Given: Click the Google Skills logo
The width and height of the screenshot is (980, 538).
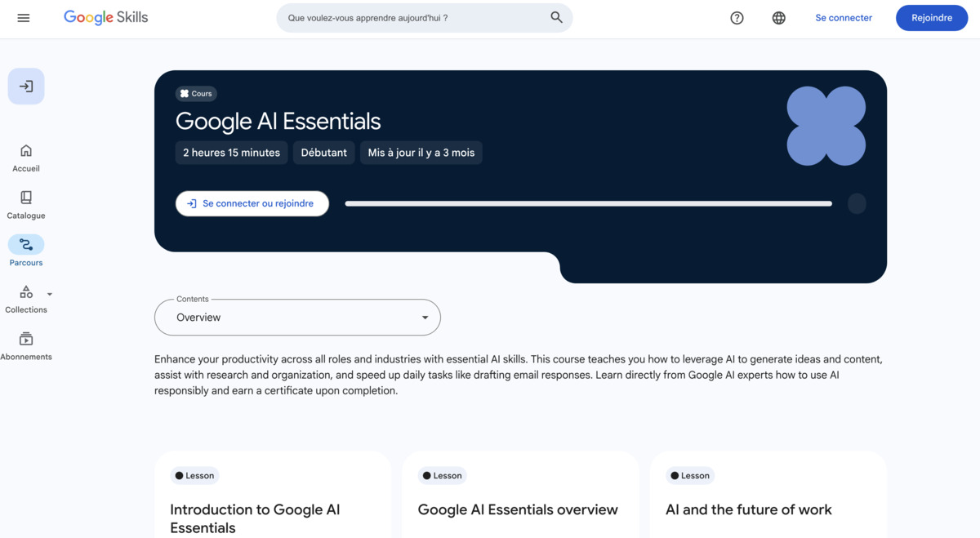Looking at the screenshot, I should coord(106,17).
